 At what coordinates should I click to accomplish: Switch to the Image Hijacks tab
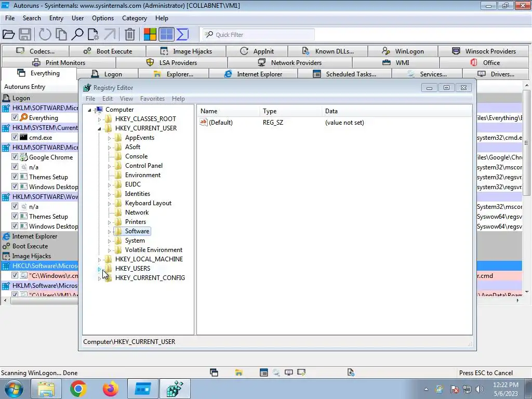point(186,51)
